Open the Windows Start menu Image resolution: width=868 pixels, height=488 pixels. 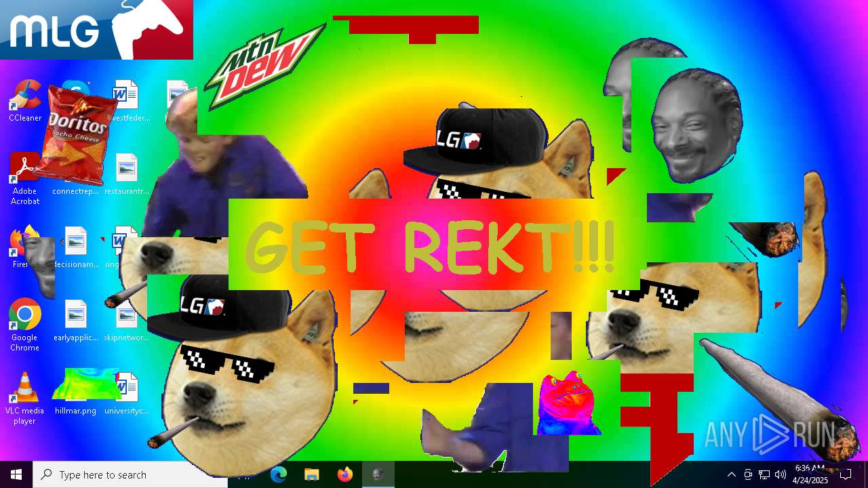point(16,474)
